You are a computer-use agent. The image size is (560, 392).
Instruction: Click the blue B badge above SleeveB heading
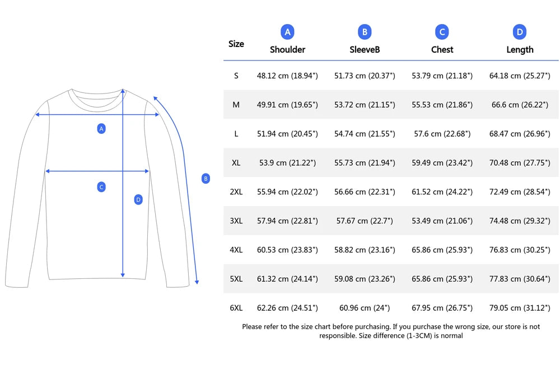pyautogui.click(x=365, y=32)
